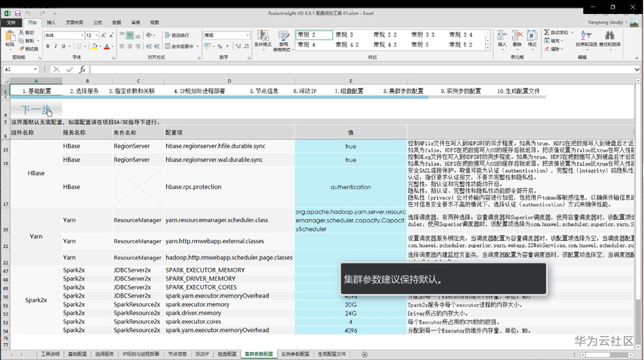Decrease the cell indent
The image size is (644, 360).
(x=149, y=46)
